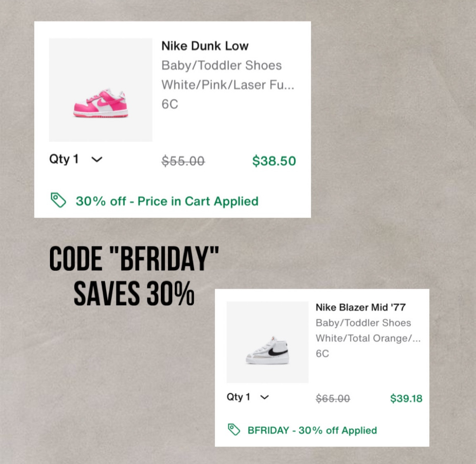
Task: Click the 'White/Pink/Laser Fu...' color description
Action: (x=228, y=85)
